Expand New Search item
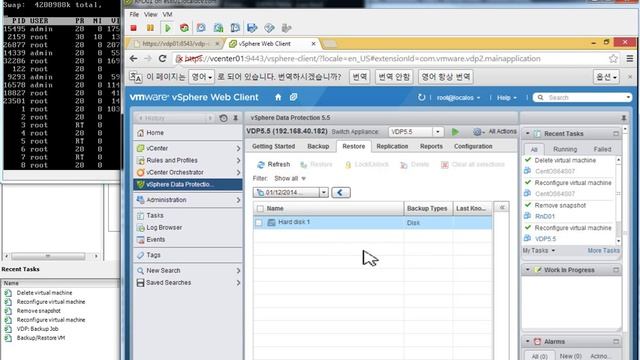 [x=238, y=271]
